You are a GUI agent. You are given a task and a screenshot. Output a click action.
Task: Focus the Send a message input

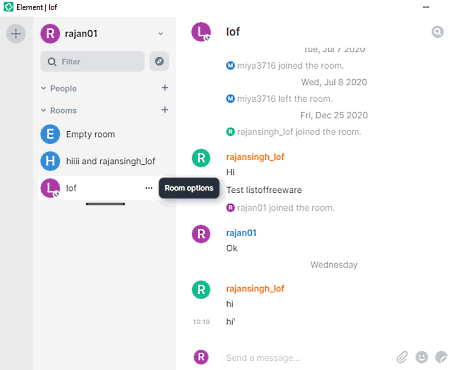(x=308, y=358)
